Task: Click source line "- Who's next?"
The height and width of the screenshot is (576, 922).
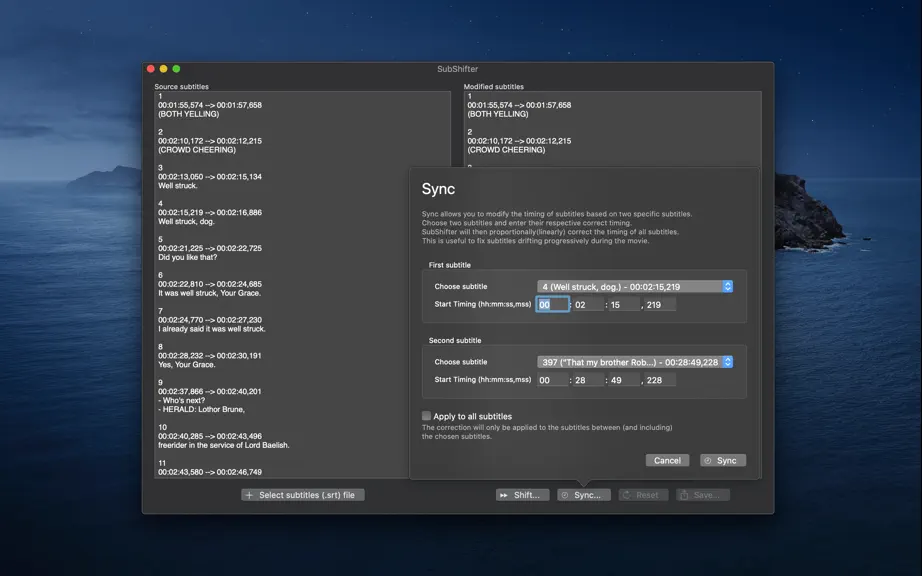Action: click(x=182, y=401)
